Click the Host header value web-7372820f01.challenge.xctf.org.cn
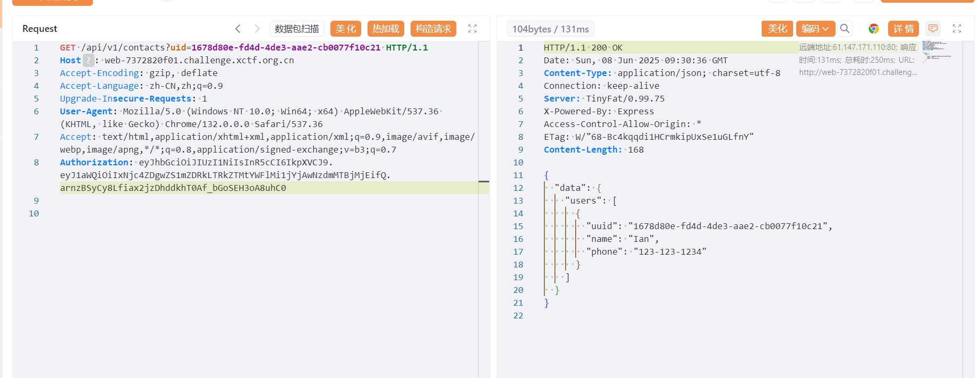Image resolution: width=980 pixels, height=378 pixels. (x=199, y=60)
